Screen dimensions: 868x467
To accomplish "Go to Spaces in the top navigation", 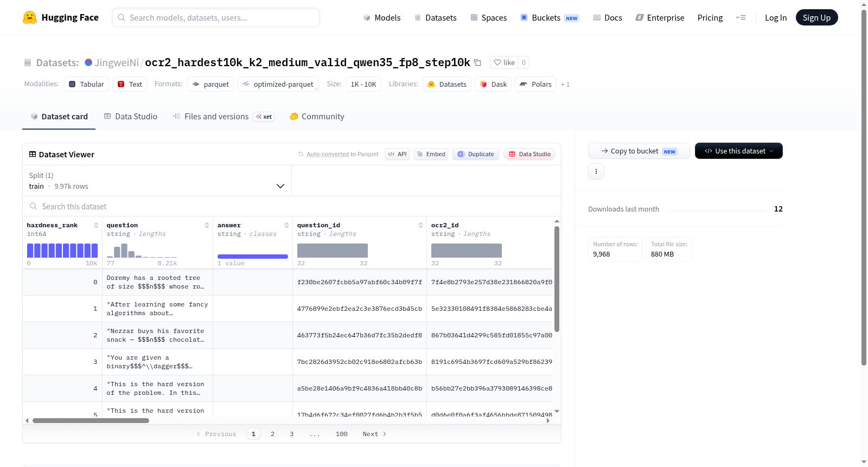I will [489, 18].
